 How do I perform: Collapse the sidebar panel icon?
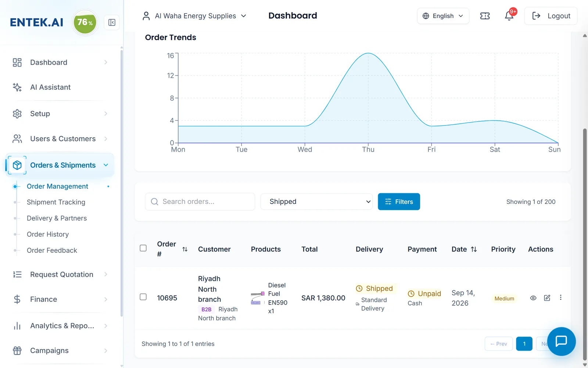click(112, 23)
